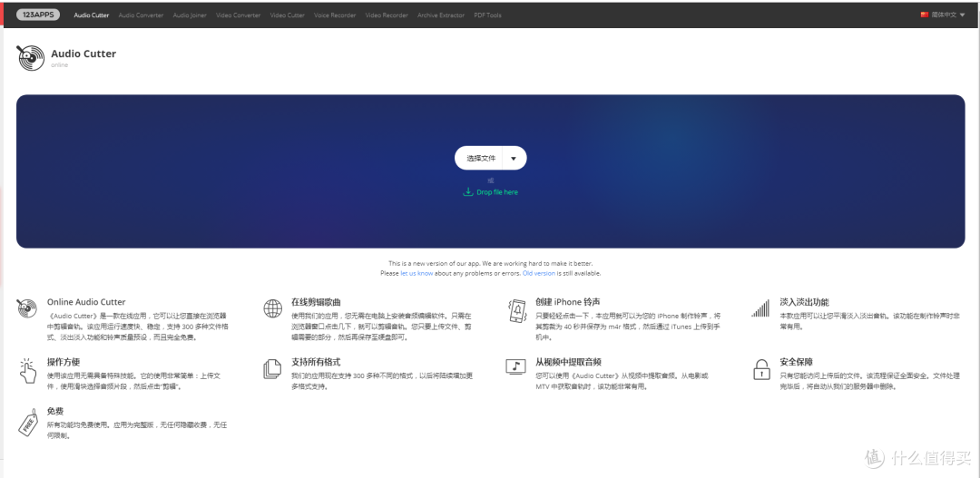The image size is (980, 478).
Task: Go to Audio Joiner
Action: [x=190, y=15]
